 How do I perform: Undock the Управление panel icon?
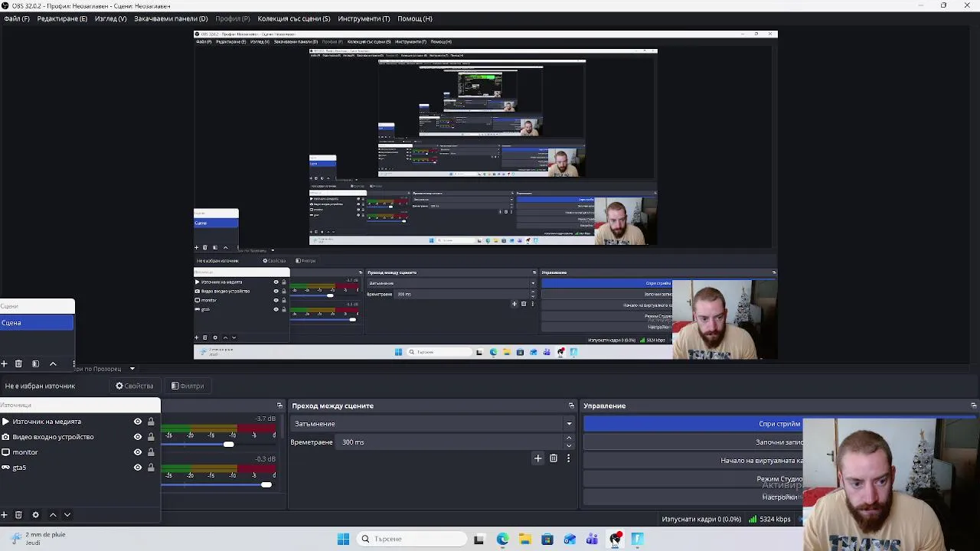[x=974, y=406]
